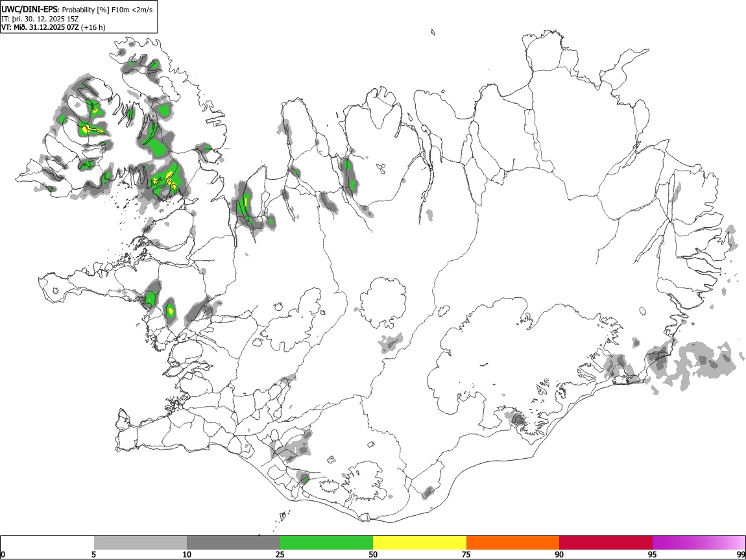Click the legend value 75
Image resolution: width=746 pixels, height=560 pixels.
pos(466,554)
